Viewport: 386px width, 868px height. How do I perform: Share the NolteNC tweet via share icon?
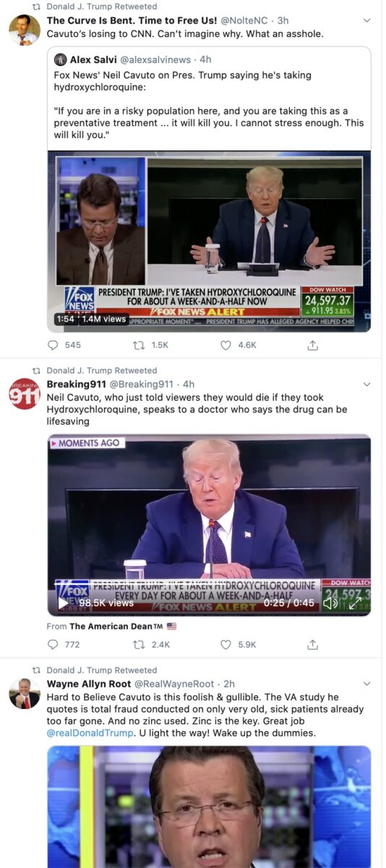click(x=312, y=345)
